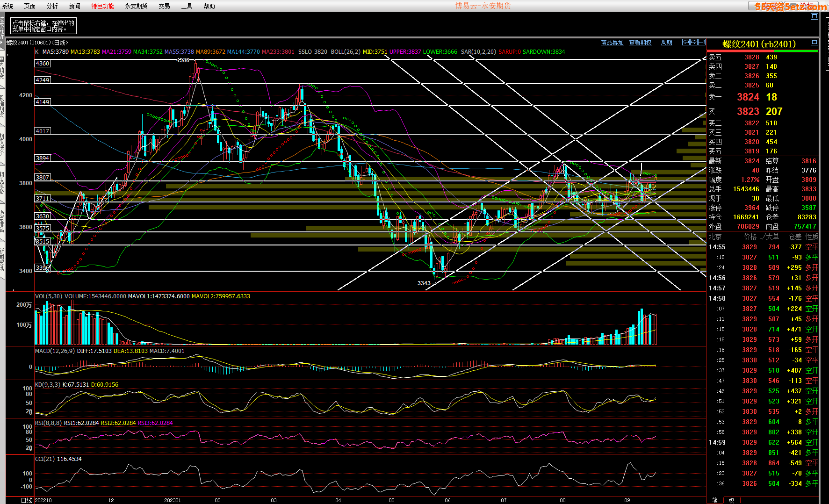Click the top window restore icon above the chart
829x504 pixels.
point(814,16)
